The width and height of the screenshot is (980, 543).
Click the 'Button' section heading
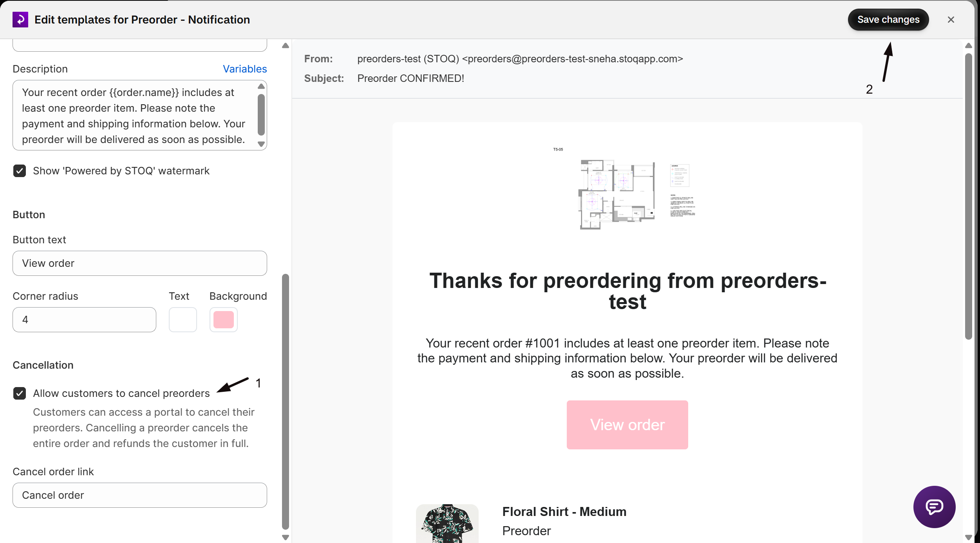[29, 215]
